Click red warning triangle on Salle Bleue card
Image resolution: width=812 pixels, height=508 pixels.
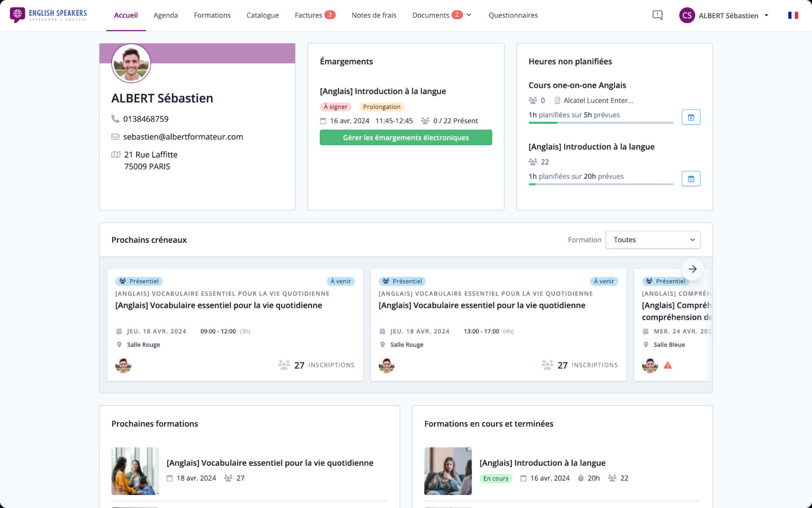pos(668,366)
